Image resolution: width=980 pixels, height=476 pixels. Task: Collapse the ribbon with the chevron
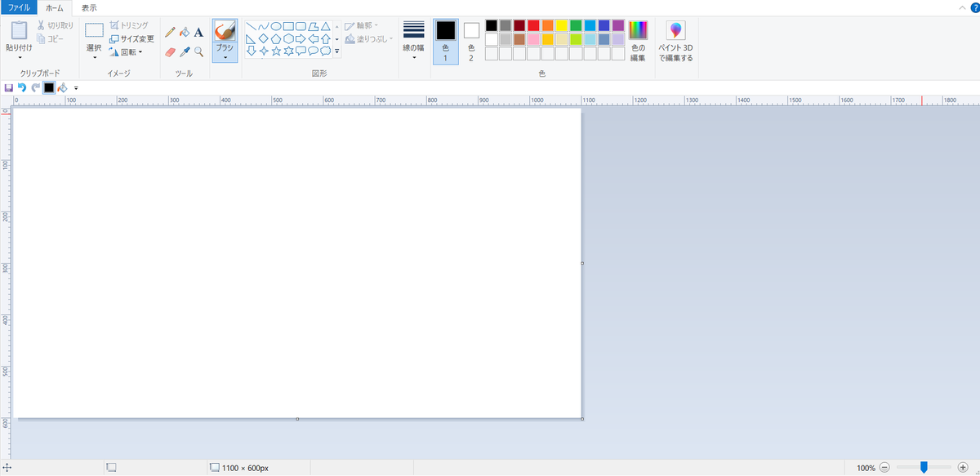click(x=962, y=7)
